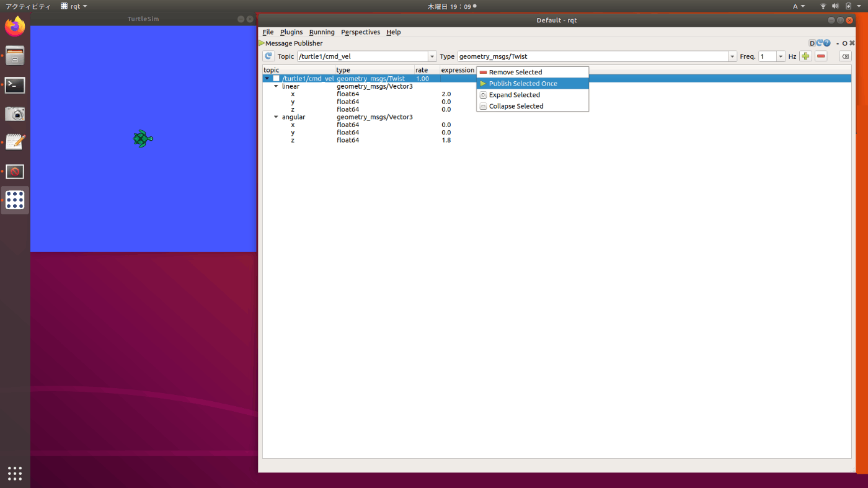This screenshot has width=868, height=488.
Task: Focus the Type input field
Action: [592, 56]
